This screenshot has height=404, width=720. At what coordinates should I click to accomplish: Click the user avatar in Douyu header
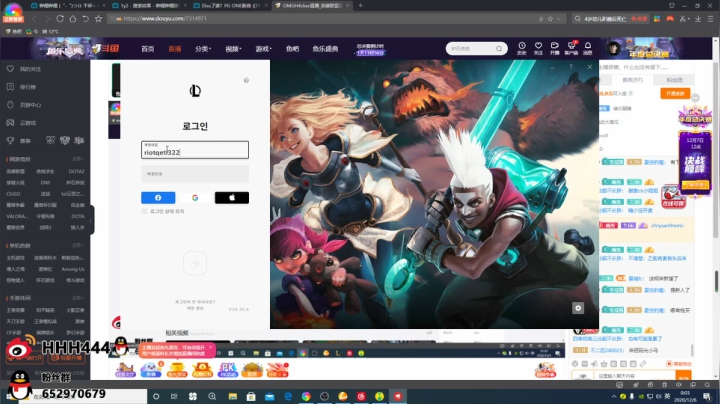tap(613, 48)
